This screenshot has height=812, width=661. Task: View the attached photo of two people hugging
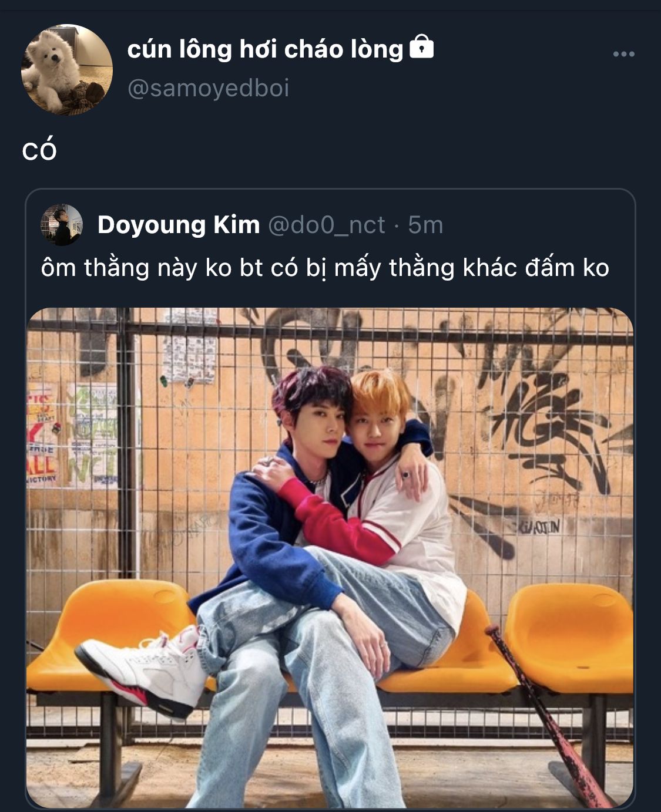tap(330, 558)
